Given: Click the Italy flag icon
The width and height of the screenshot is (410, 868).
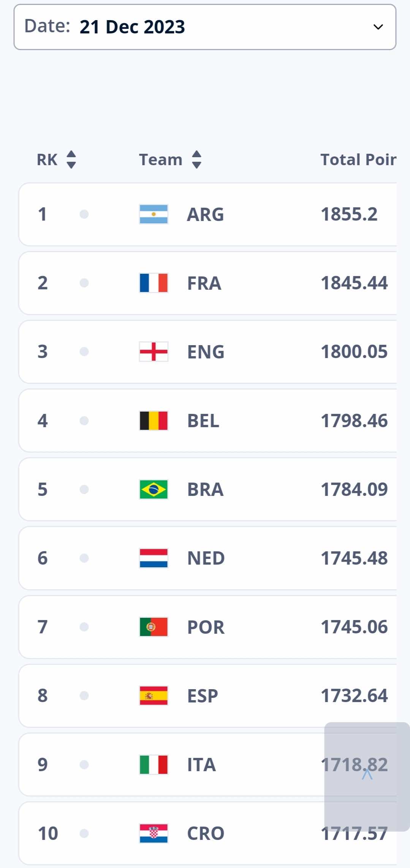Looking at the screenshot, I should coord(154,765).
